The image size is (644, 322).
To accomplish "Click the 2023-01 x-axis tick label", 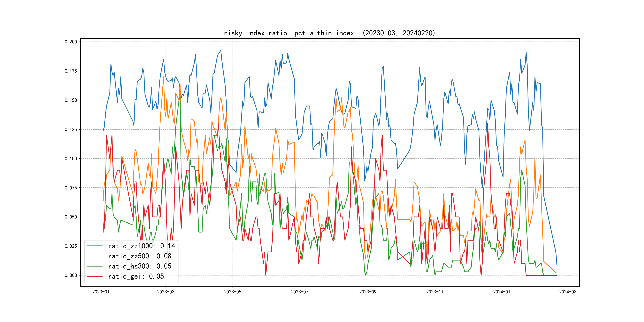I will (x=101, y=292).
